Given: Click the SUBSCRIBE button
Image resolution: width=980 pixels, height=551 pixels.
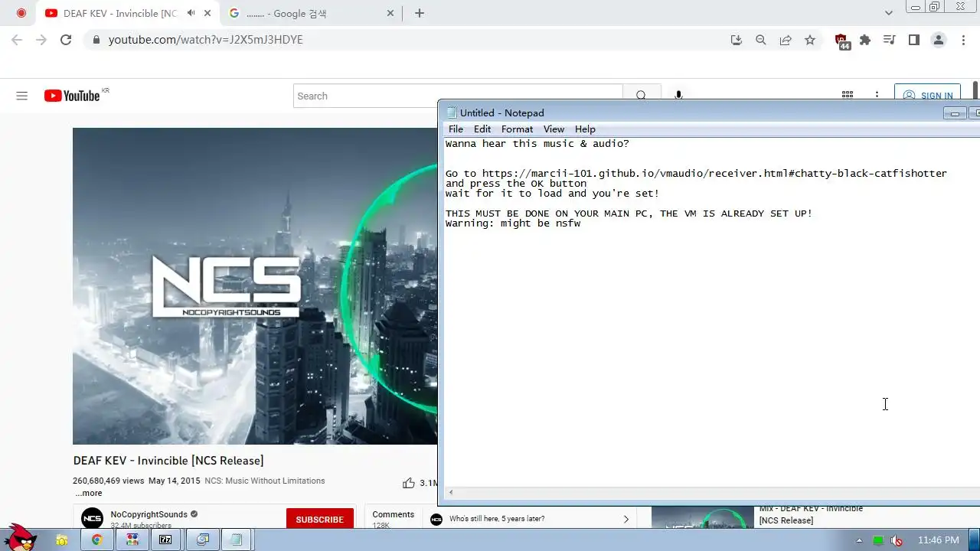Looking at the screenshot, I should [x=319, y=520].
